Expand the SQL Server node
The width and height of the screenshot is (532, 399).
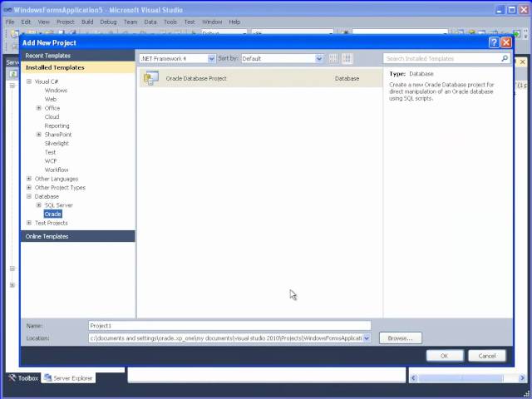click(39, 205)
